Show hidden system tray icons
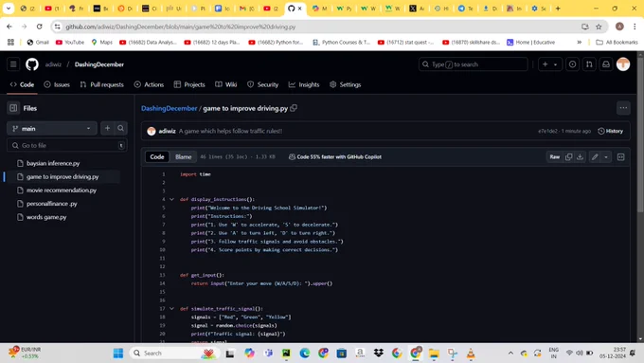 click(x=510, y=354)
